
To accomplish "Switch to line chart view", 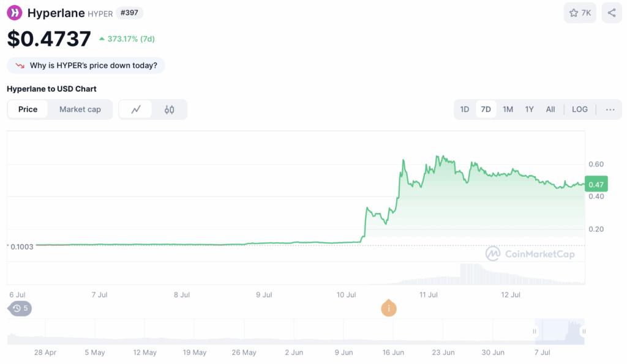I will click(x=136, y=110).
